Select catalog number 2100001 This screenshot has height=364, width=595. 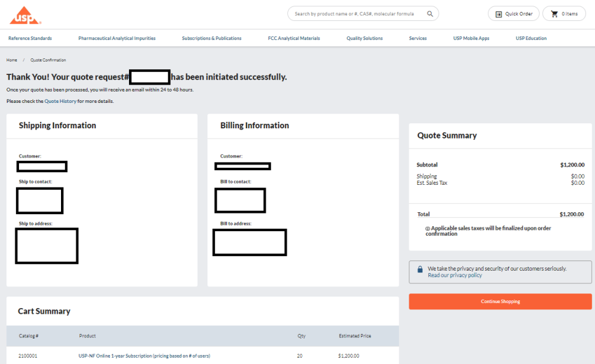tap(28, 356)
